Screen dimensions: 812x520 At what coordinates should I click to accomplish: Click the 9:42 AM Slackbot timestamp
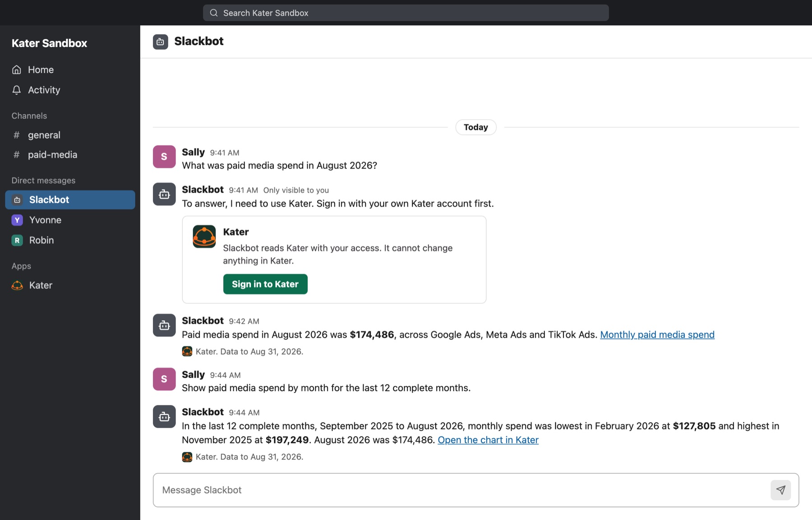[244, 322]
